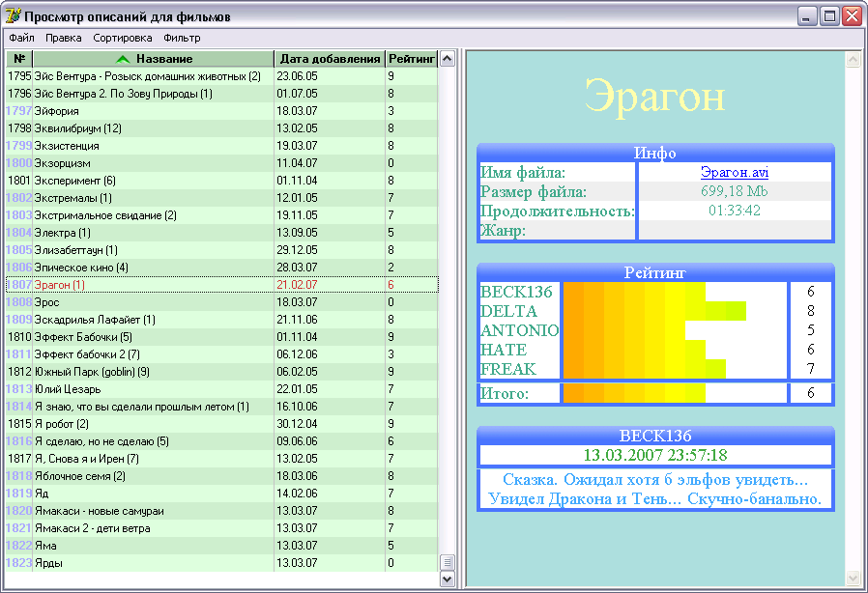Select the film Экзорцизм

222,163
